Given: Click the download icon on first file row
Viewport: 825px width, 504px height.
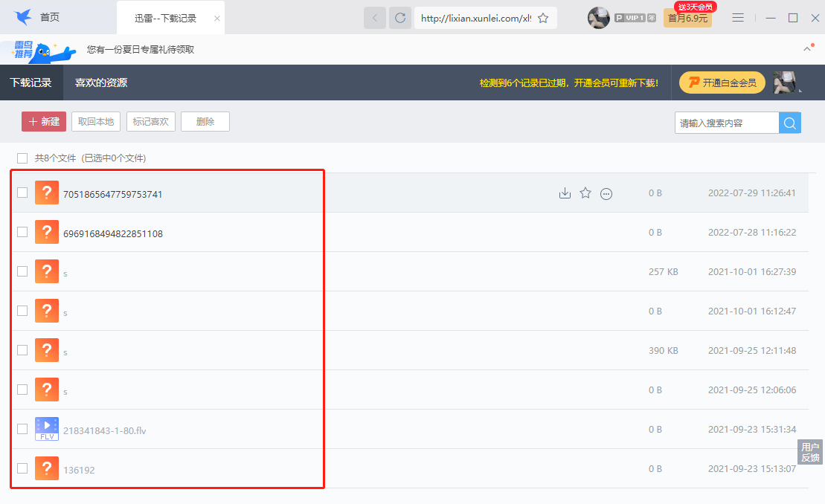Looking at the screenshot, I should click(565, 193).
